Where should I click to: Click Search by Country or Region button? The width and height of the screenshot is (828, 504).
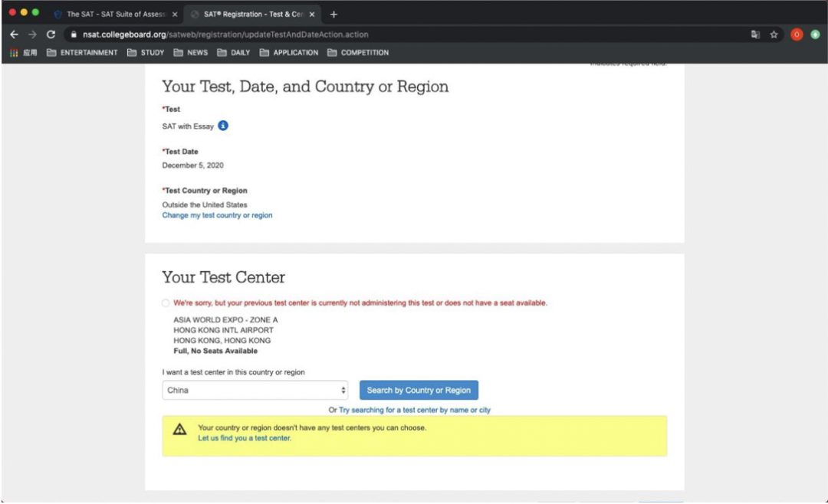click(x=419, y=390)
